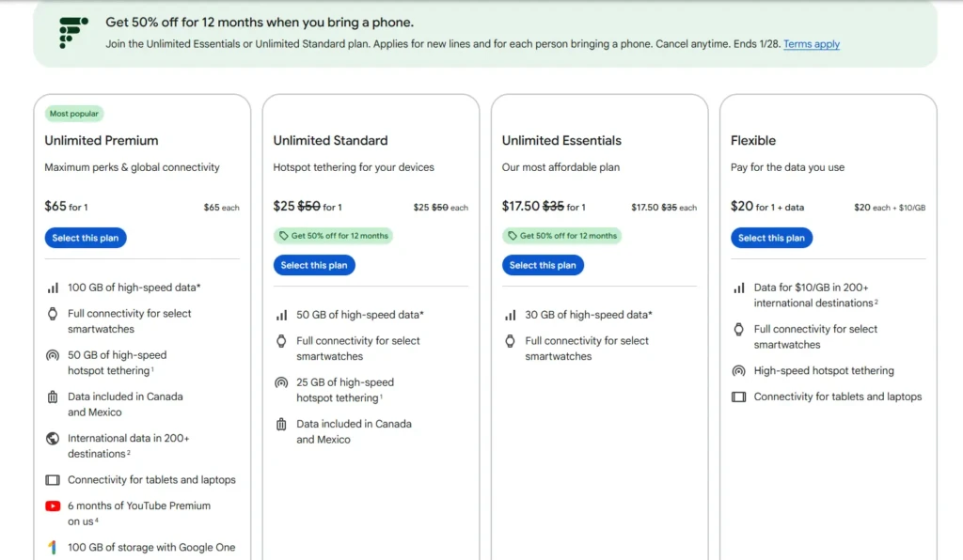The width and height of the screenshot is (963, 560).
Task: Select this plan for Unlimited Premium
Action: (x=85, y=238)
